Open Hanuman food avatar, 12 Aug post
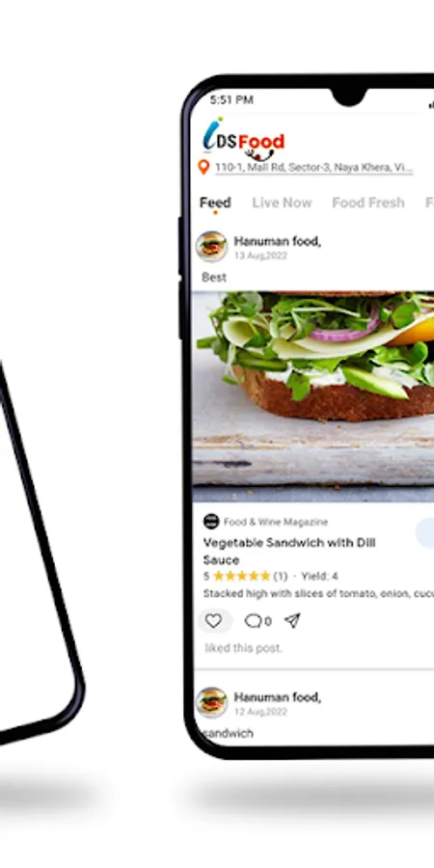The image size is (434, 868). tap(211, 702)
